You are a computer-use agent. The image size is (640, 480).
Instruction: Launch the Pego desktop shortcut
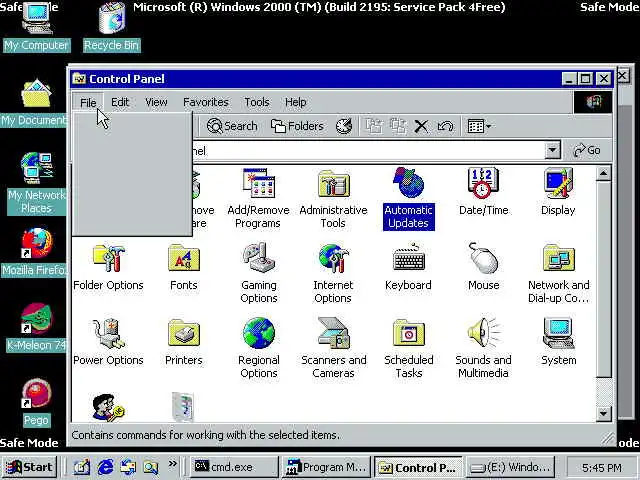click(36, 402)
